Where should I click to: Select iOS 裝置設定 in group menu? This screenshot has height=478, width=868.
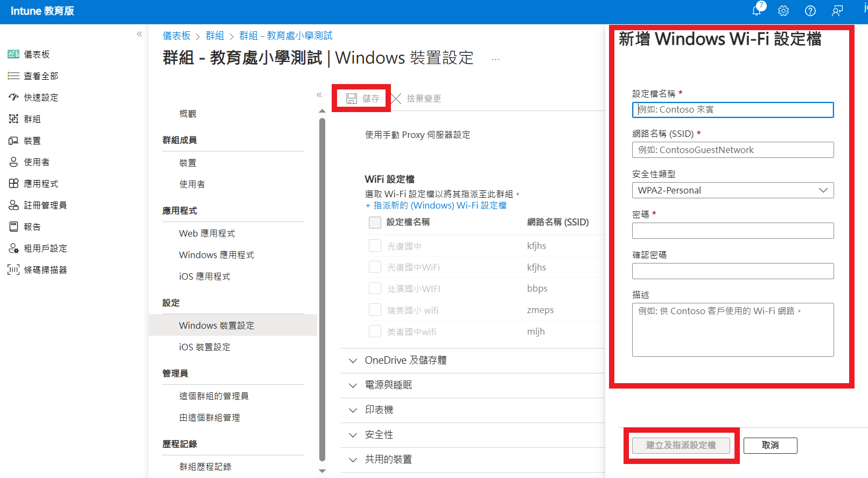(x=205, y=347)
